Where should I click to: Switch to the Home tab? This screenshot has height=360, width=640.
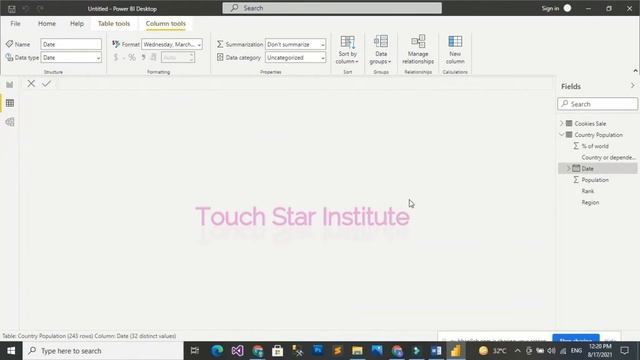pos(47,24)
